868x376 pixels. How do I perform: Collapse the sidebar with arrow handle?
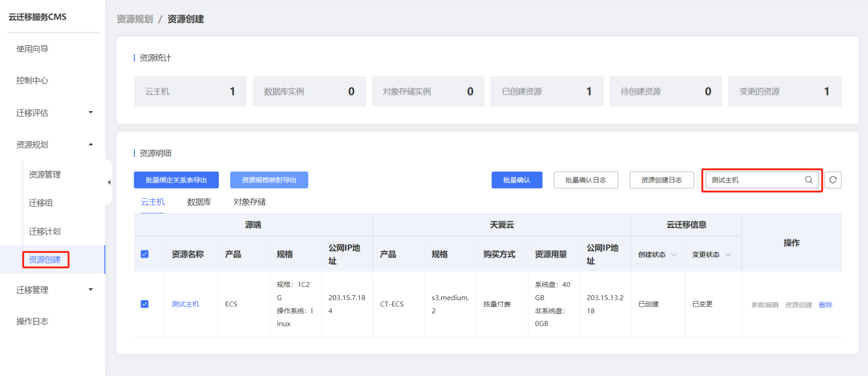109,182
